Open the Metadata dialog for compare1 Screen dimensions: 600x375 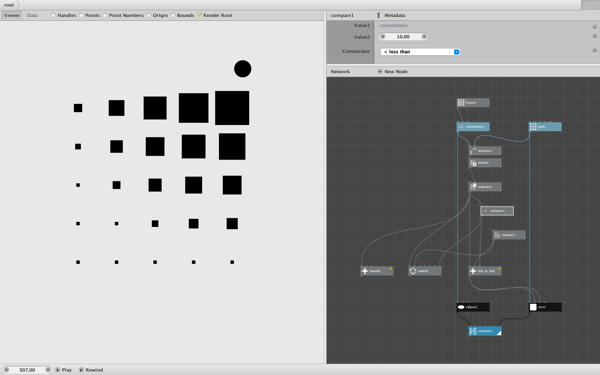point(391,15)
